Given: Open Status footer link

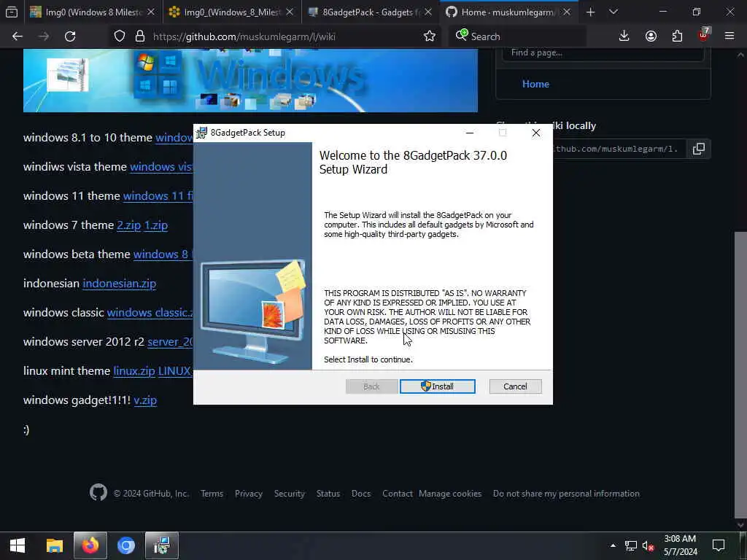Looking at the screenshot, I should pyautogui.click(x=328, y=494).
